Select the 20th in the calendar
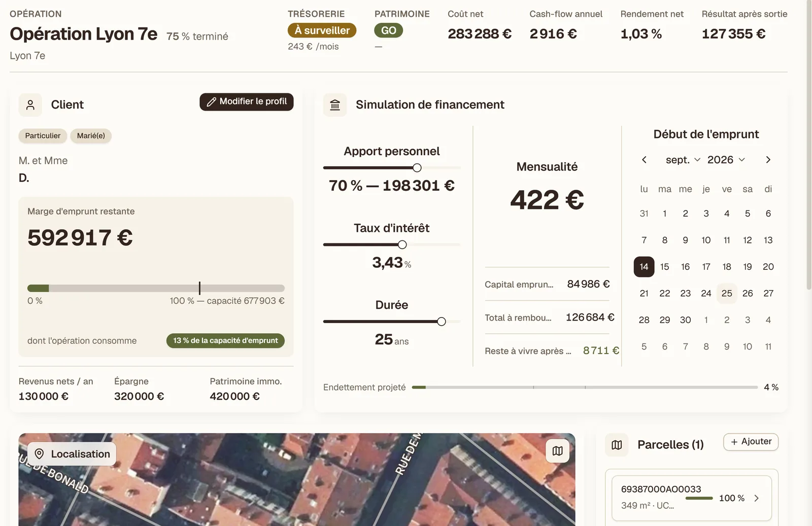 click(x=768, y=267)
